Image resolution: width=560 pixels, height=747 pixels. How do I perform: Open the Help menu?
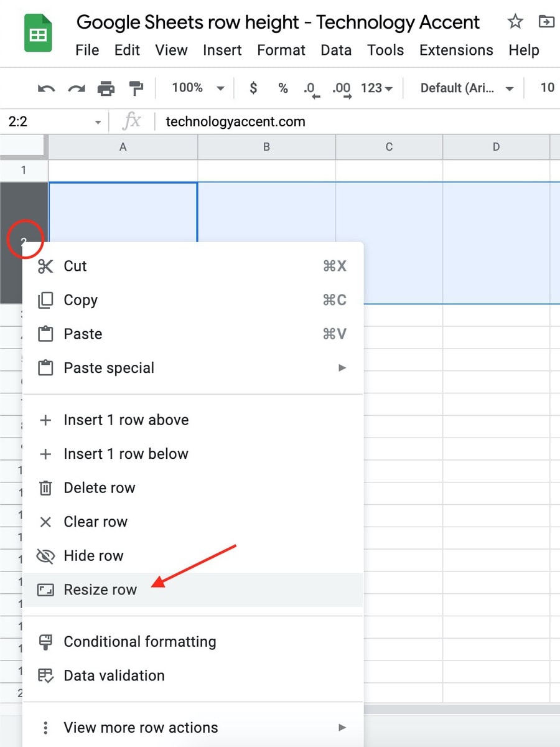click(524, 50)
